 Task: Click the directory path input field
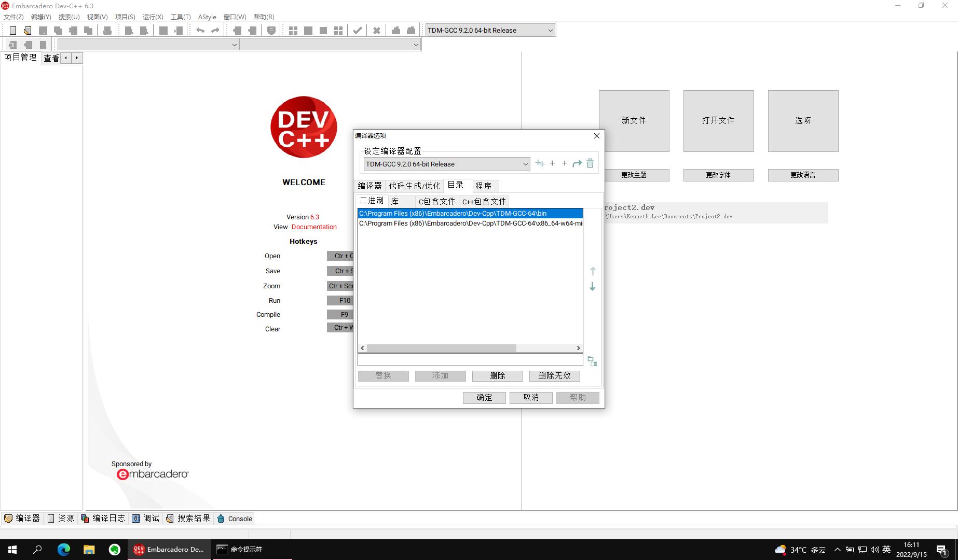coord(470,360)
